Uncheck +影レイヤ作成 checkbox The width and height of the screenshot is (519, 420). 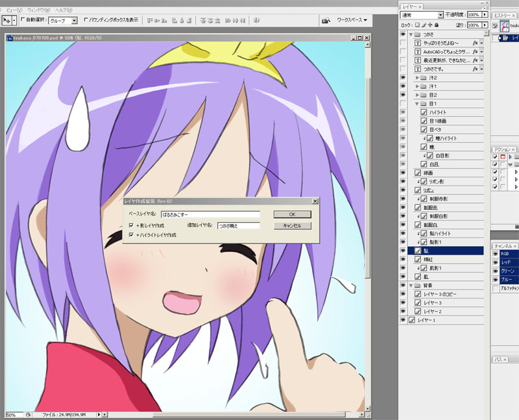(132, 225)
